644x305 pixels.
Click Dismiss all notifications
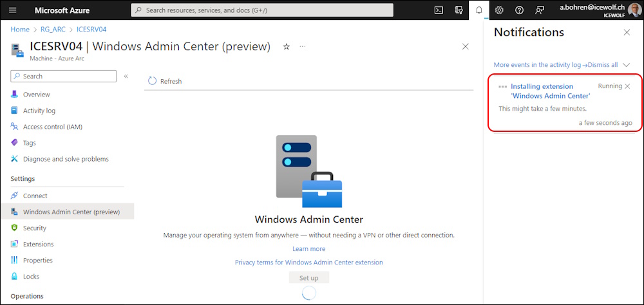(x=603, y=65)
